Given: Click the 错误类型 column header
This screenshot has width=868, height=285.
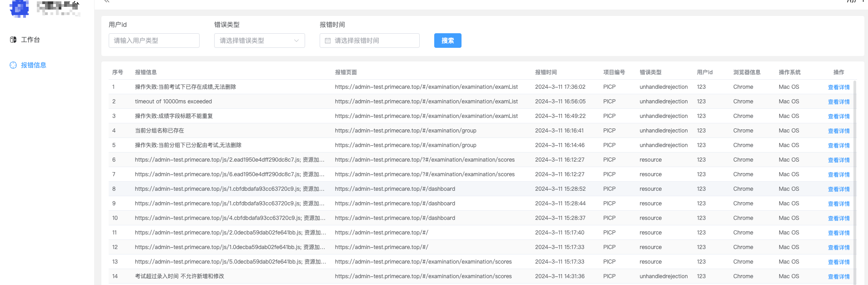Looking at the screenshot, I should point(650,72).
